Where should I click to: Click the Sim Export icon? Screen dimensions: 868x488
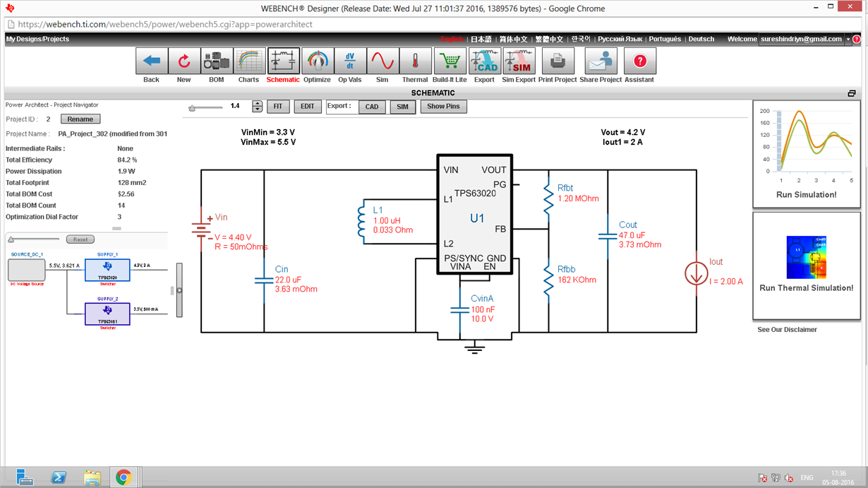coord(519,61)
